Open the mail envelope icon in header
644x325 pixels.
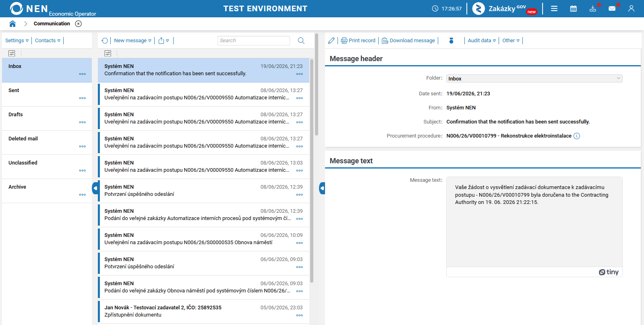(x=612, y=8)
